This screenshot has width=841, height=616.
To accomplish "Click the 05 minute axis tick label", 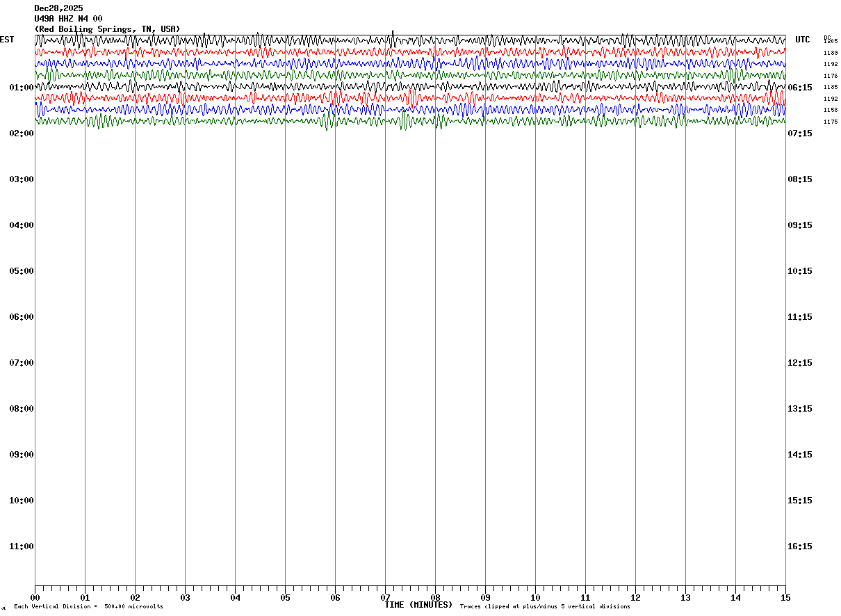I will tap(285, 598).
